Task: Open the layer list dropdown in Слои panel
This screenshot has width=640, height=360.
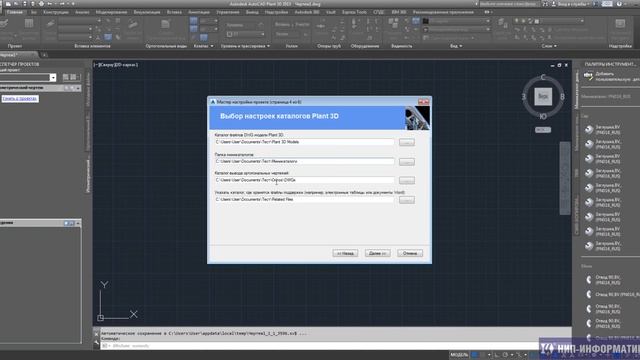Action: (582, 21)
